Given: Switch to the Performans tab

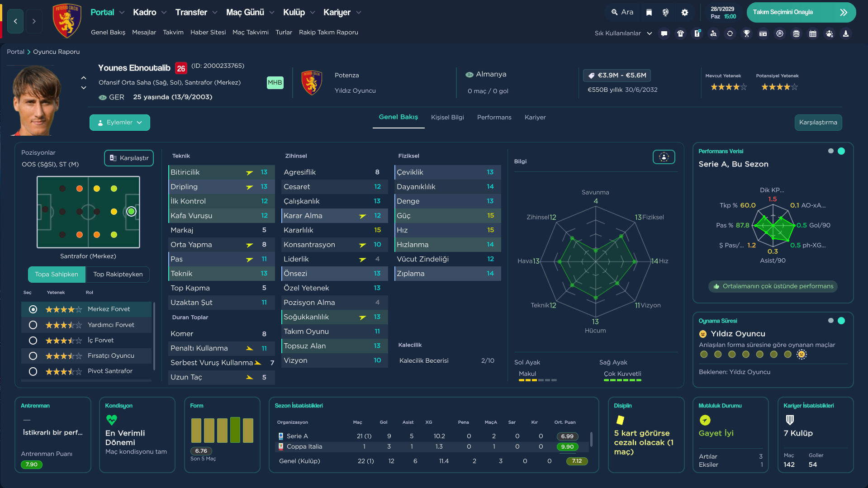Looking at the screenshot, I should [x=494, y=117].
